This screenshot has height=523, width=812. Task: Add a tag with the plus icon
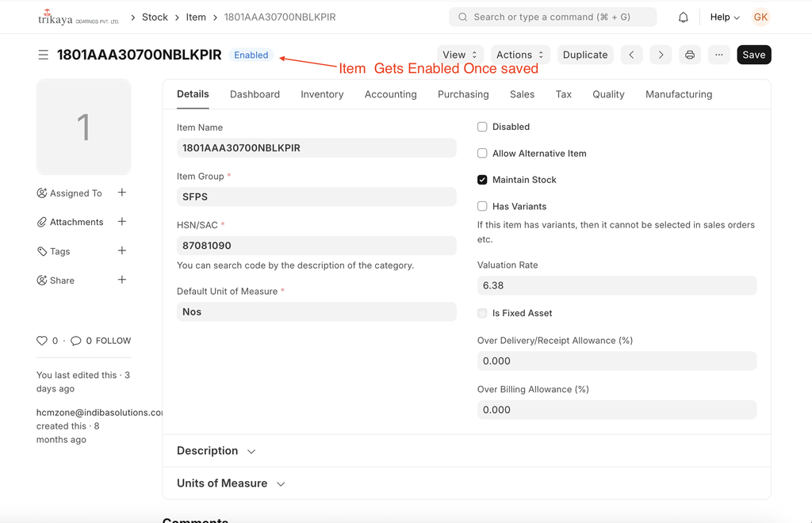coord(122,250)
